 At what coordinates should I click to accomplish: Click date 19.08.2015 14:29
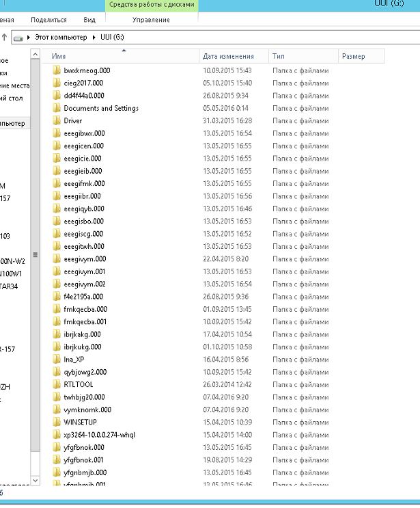click(227, 460)
